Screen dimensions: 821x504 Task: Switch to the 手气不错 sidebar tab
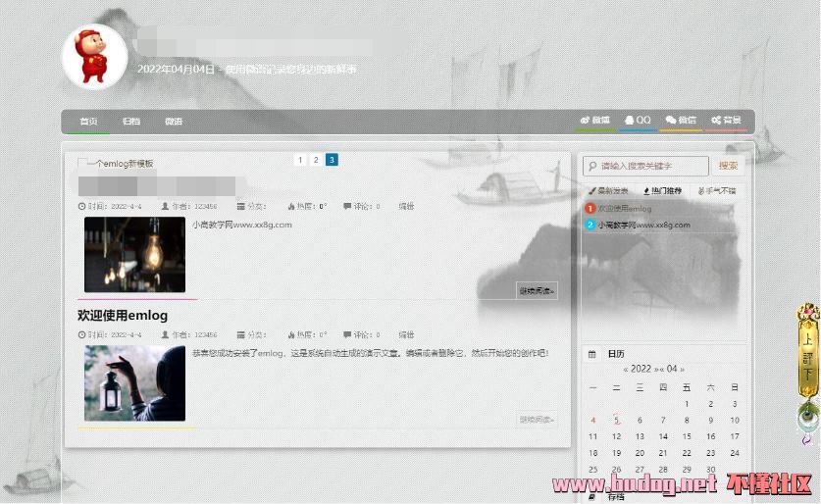[717, 191]
